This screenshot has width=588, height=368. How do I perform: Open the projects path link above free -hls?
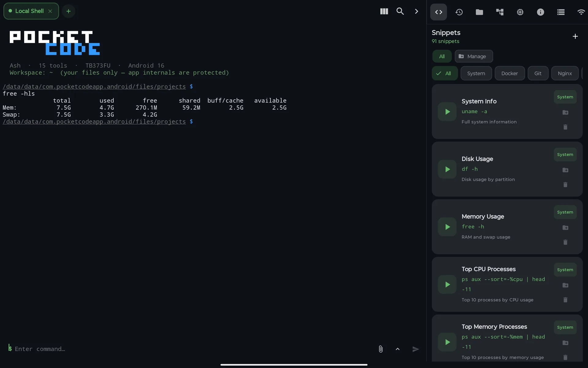click(x=94, y=87)
